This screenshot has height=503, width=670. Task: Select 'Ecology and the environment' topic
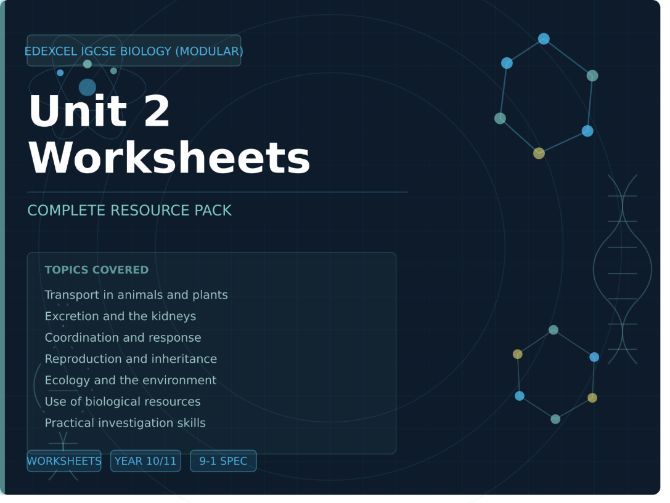(x=130, y=380)
